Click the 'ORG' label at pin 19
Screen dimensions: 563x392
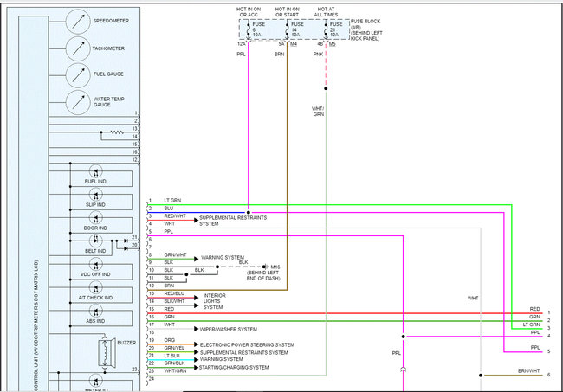(170, 340)
